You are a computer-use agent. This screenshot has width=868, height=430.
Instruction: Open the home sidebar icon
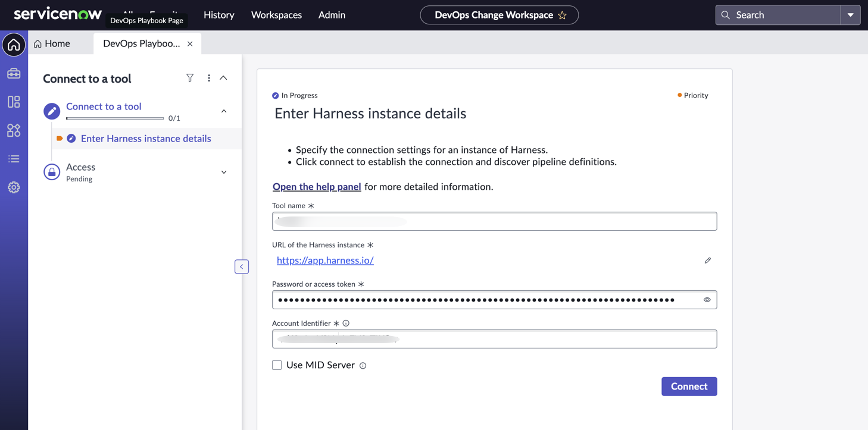click(14, 45)
